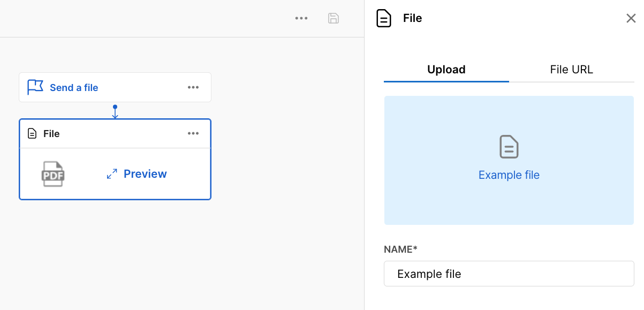Switch to the File URL tab
Image resolution: width=644 pixels, height=310 pixels.
coord(571,70)
